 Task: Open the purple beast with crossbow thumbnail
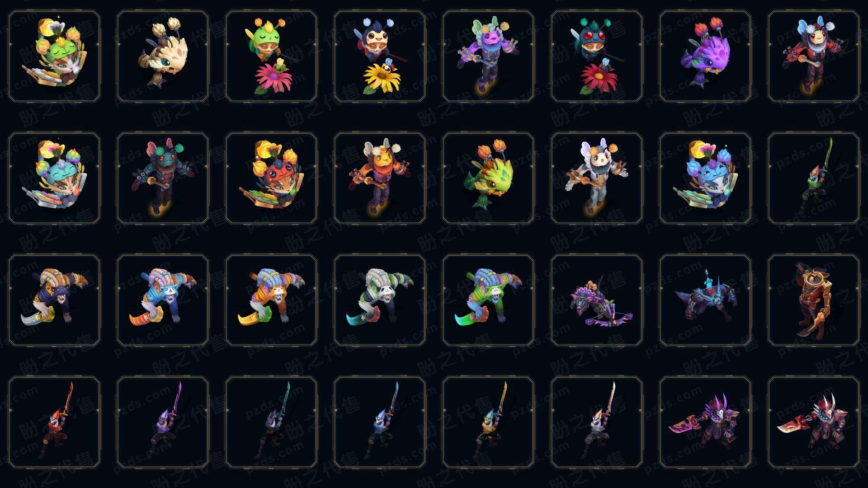[597, 300]
